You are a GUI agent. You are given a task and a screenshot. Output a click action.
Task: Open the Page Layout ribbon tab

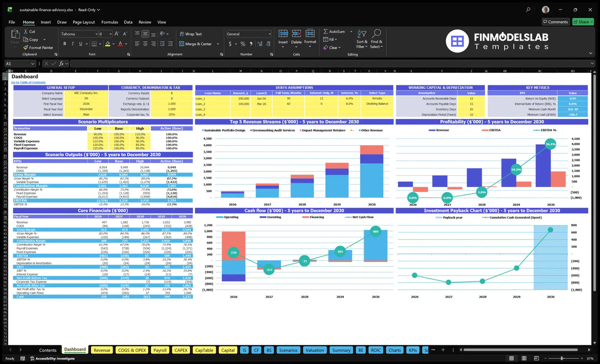83,22
